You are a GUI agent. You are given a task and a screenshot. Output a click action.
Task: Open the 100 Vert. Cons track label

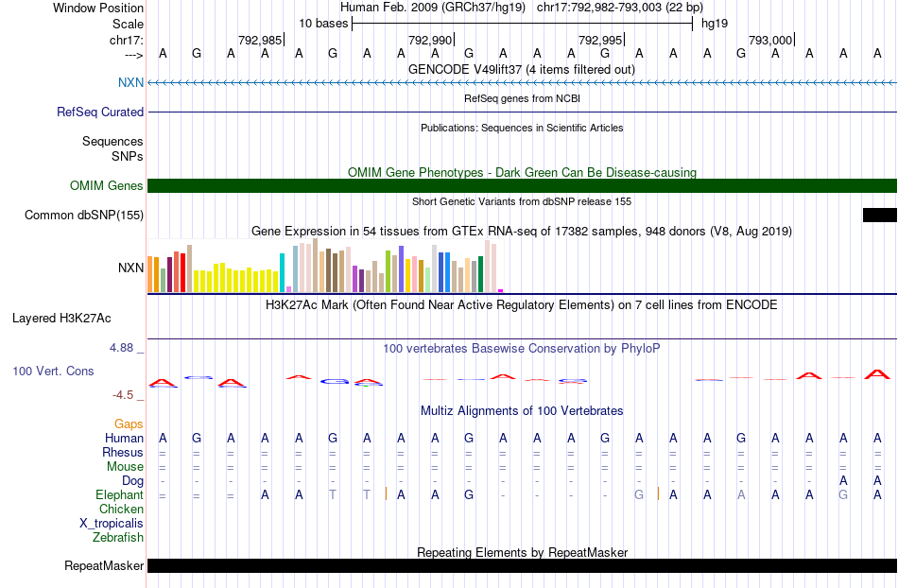[x=53, y=371]
